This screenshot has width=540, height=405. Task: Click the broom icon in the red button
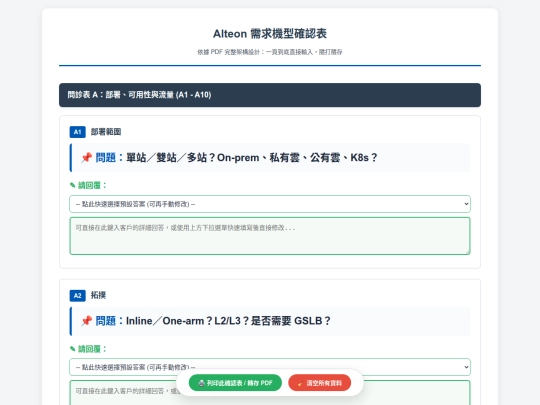click(300, 383)
